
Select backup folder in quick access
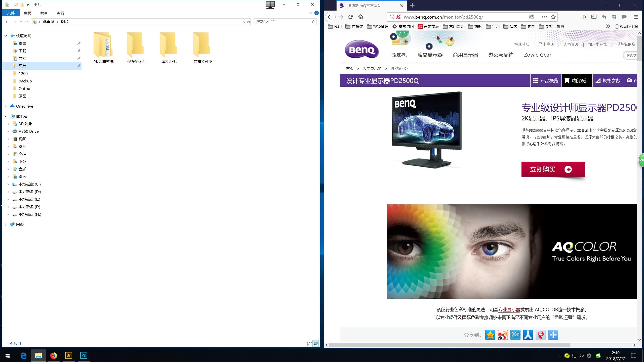tap(25, 81)
